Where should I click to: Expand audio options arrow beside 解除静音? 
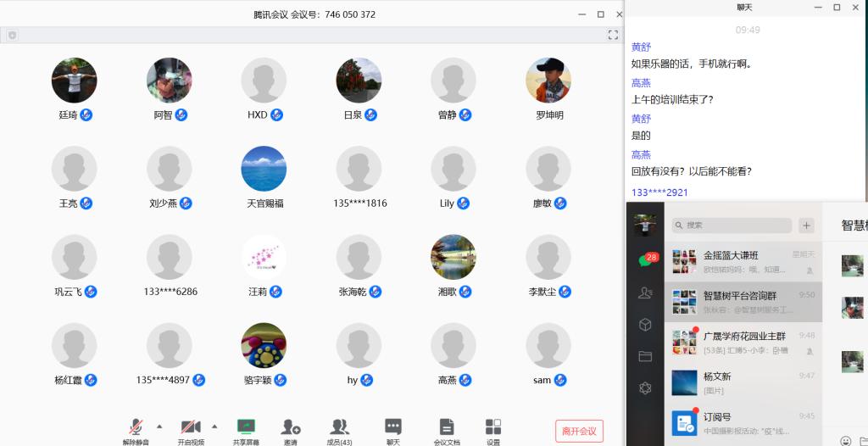[159, 426]
